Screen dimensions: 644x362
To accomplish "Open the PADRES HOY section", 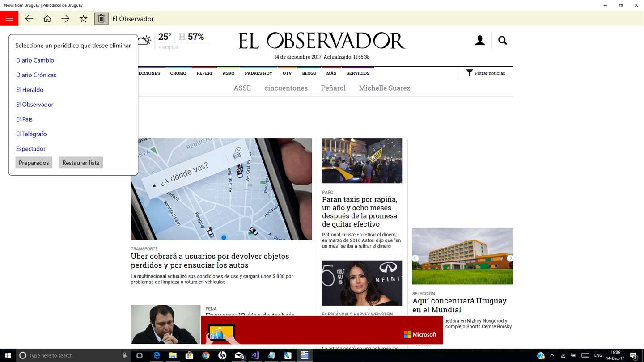I will click(258, 73).
